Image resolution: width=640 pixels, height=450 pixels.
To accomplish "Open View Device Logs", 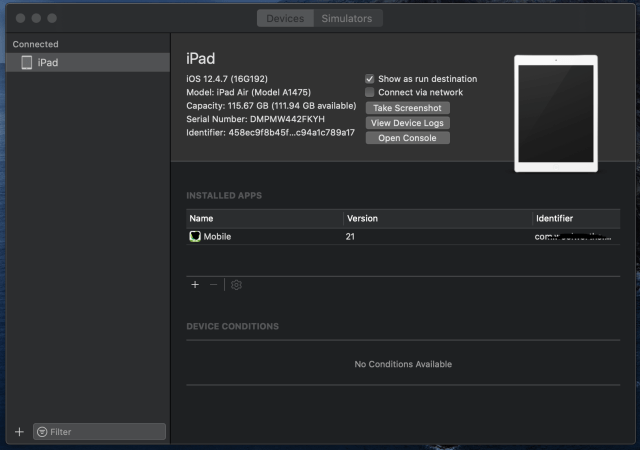I will (x=407, y=123).
